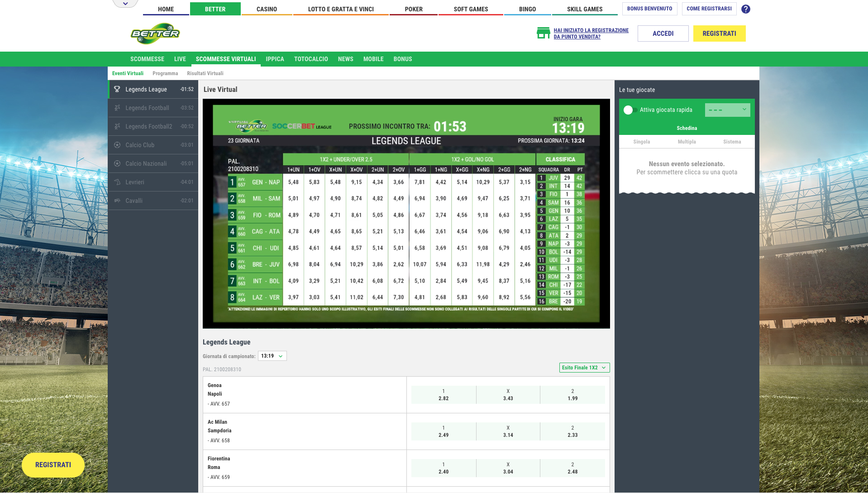Open the Giornata di campionato 13:19 dropdown
The width and height of the screenshot is (868, 493).
(x=272, y=356)
